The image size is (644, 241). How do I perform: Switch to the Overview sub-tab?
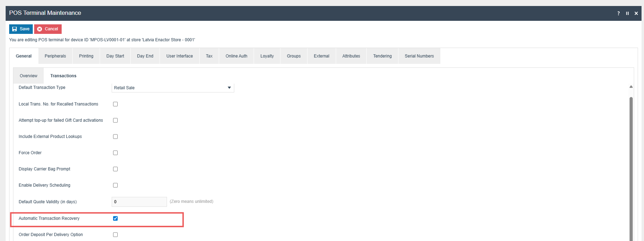coord(29,76)
